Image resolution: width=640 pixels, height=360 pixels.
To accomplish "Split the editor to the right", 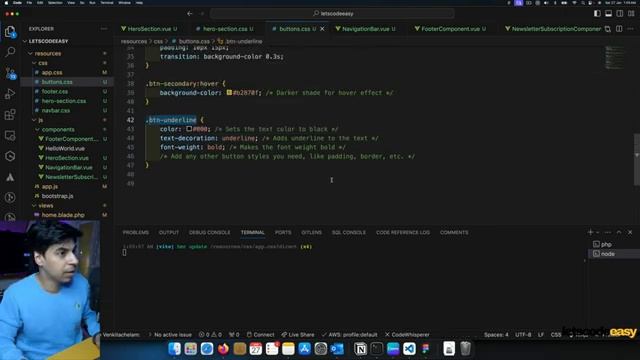I will click(619, 29).
